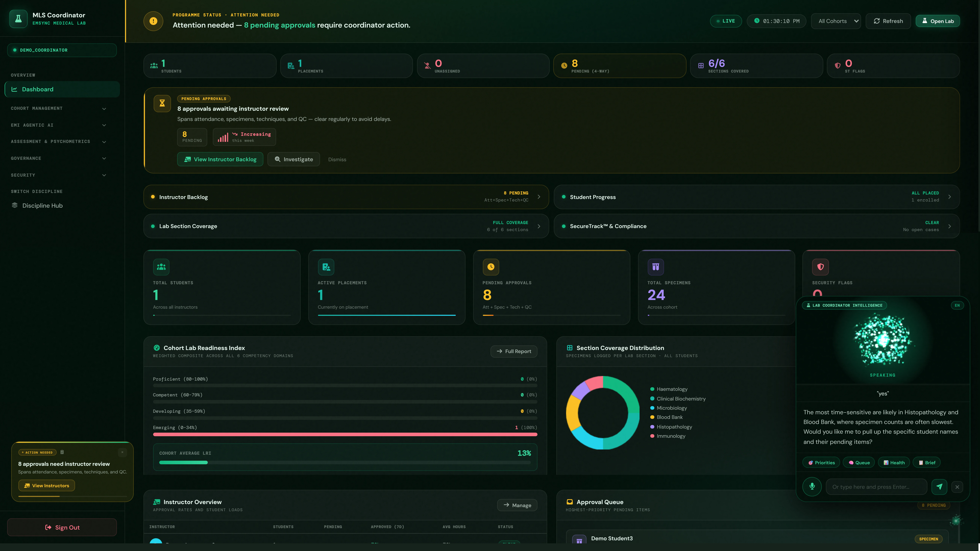This screenshot has height=551, width=980.
Task: Open the Instructor Backlog row
Action: pos(346,197)
